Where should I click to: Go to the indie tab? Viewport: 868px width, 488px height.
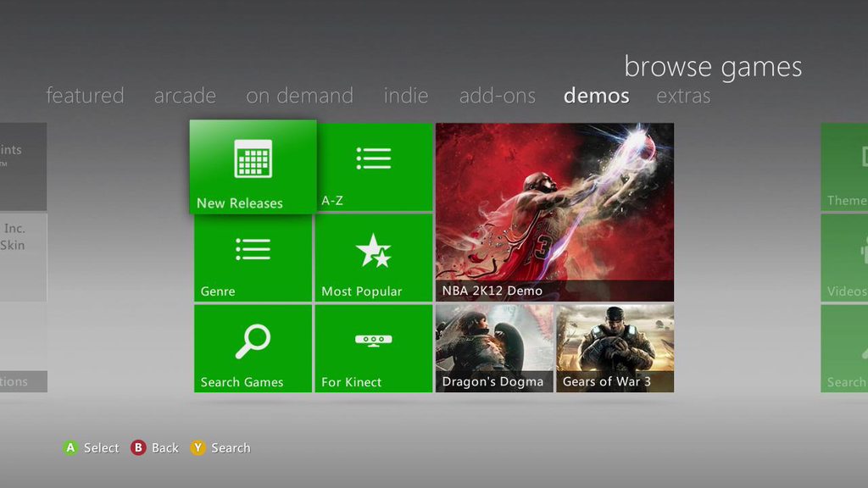click(x=406, y=96)
